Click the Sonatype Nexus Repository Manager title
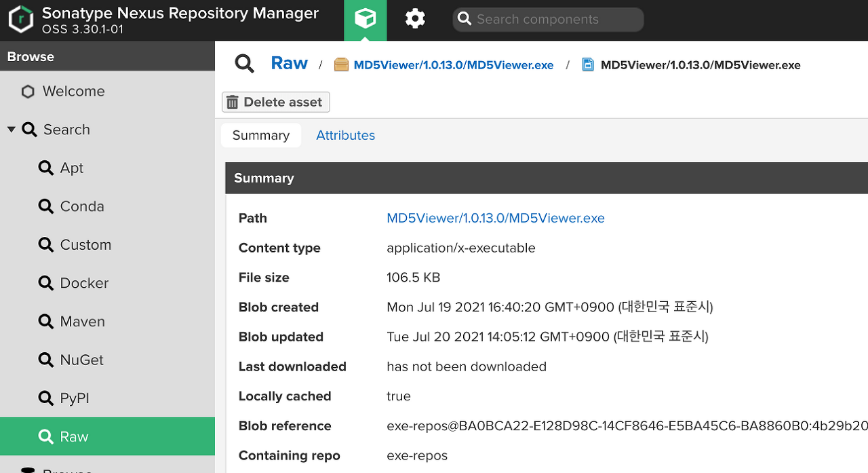 coord(180,13)
